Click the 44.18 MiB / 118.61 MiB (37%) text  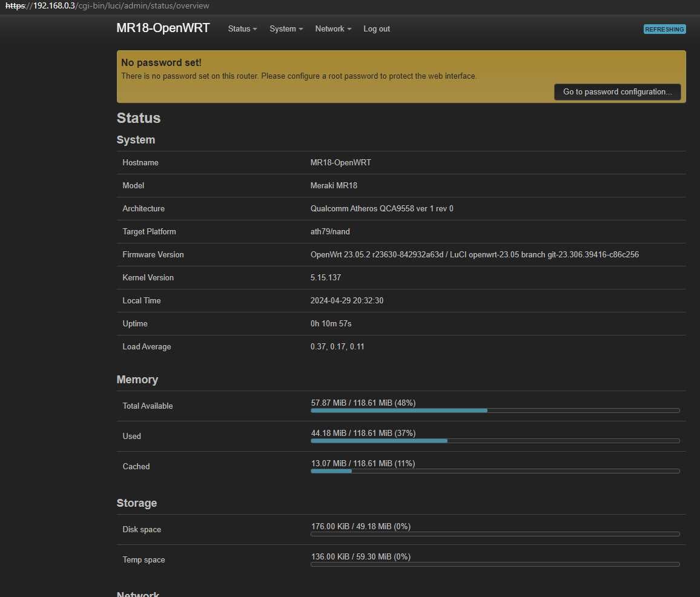(363, 433)
